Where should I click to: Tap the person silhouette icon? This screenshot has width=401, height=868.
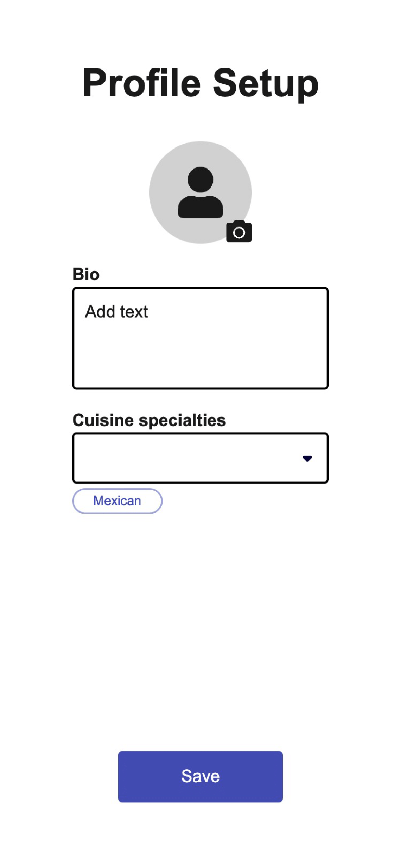click(200, 192)
